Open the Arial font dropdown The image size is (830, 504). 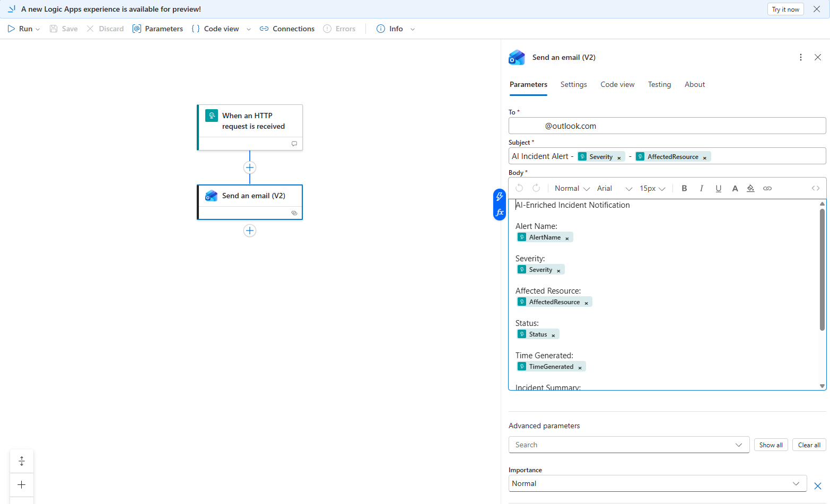(614, 188)
